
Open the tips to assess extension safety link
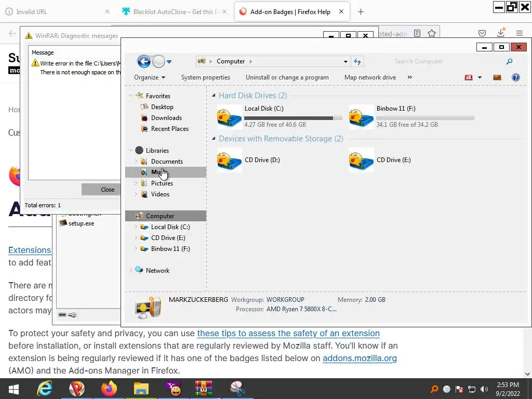[288, 333]
